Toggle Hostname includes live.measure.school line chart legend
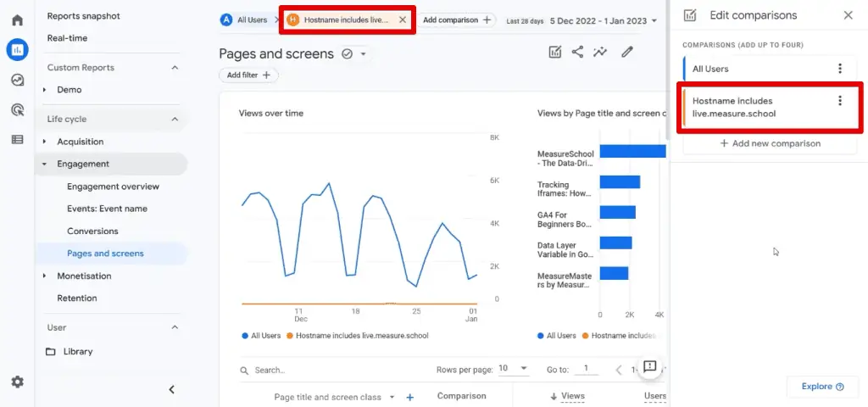Viewport: 868px width, 407px height. (358, 336)
